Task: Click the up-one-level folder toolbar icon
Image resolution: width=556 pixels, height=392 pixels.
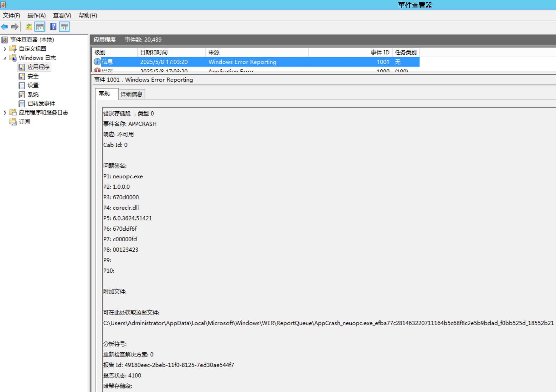Action: (x=29, y=27)
